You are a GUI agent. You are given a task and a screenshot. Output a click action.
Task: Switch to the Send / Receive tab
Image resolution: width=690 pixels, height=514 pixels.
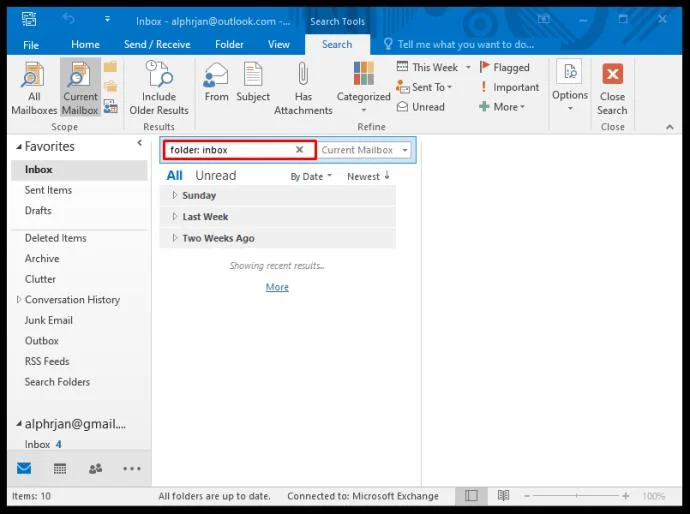(156, 44)
